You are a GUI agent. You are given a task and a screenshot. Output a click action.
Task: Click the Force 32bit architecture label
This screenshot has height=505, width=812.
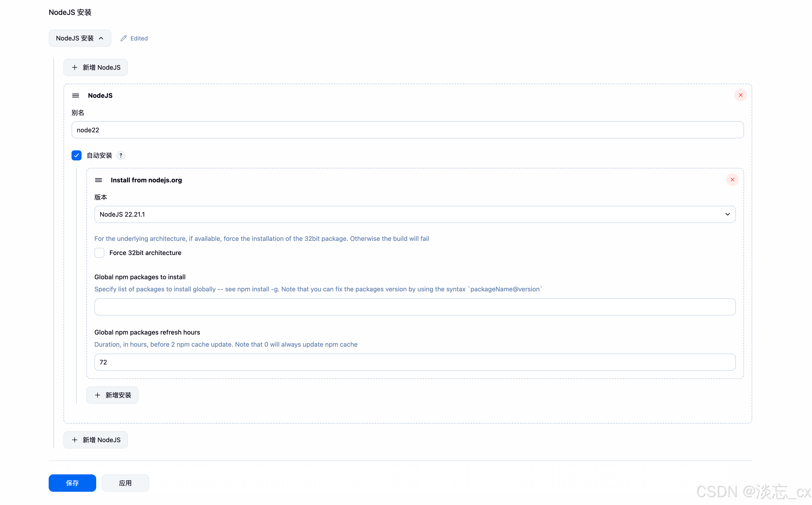pos(145,253)
